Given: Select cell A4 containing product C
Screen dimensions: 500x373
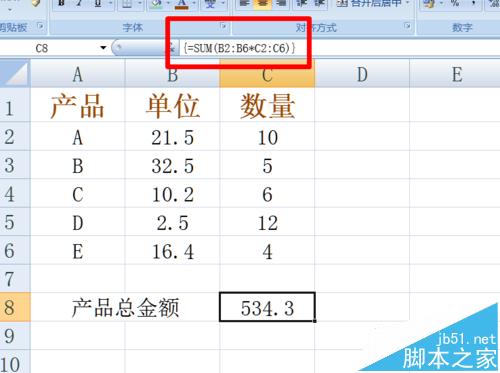Looking at the screenshot, I should (78, 194).
